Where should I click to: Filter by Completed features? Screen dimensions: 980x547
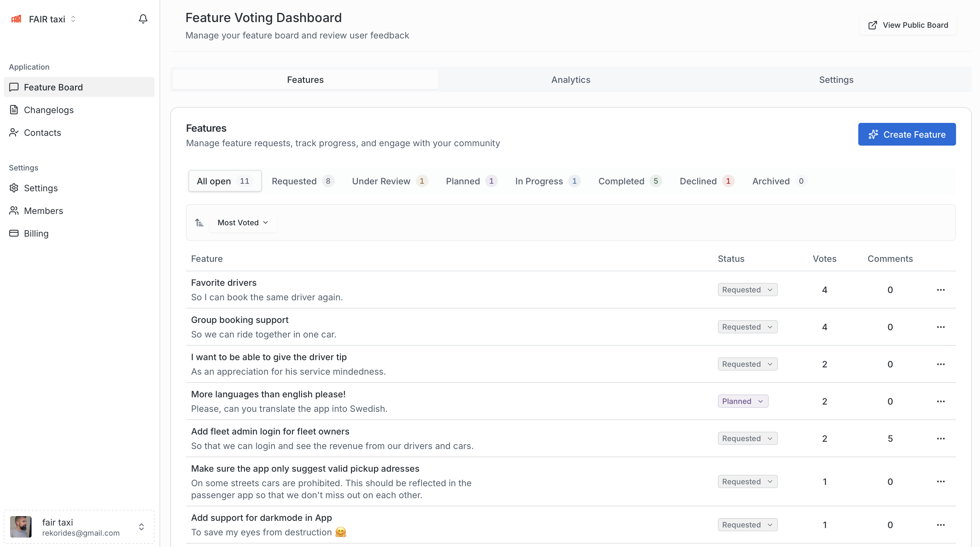[629, 181]
